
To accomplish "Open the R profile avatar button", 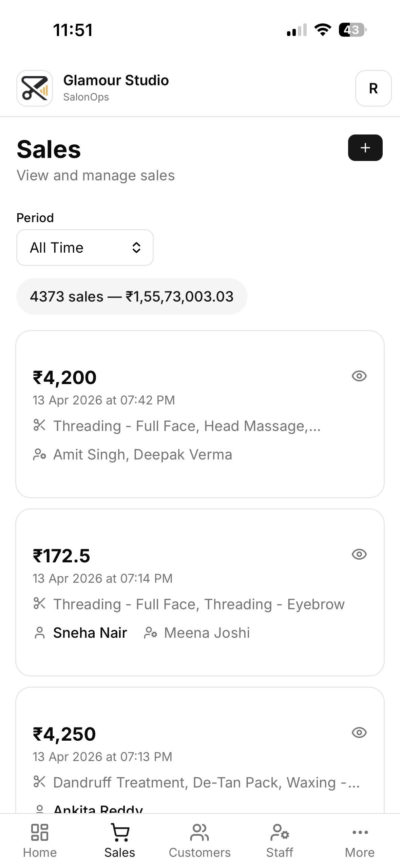I will click(373, 88).
